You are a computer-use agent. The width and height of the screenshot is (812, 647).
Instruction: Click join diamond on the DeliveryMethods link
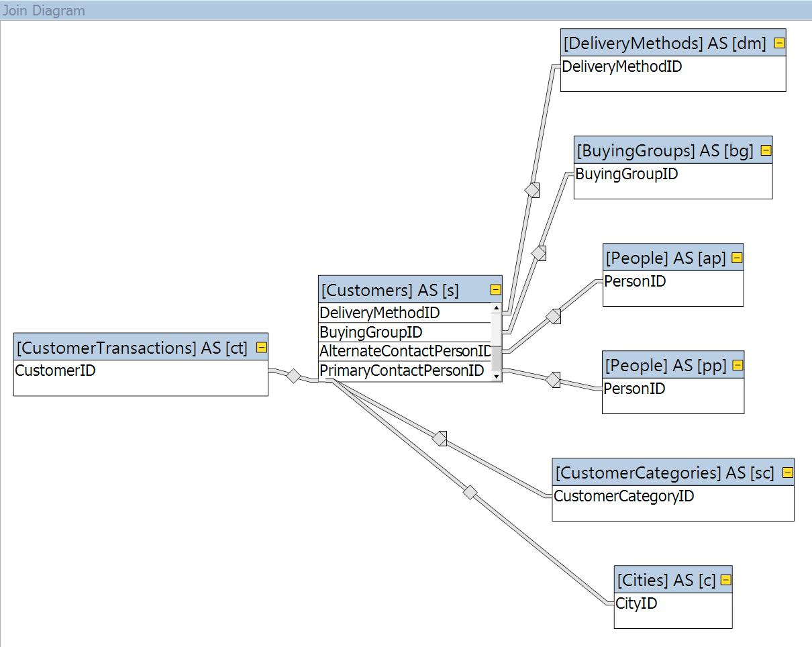click(x=532, y=190)
